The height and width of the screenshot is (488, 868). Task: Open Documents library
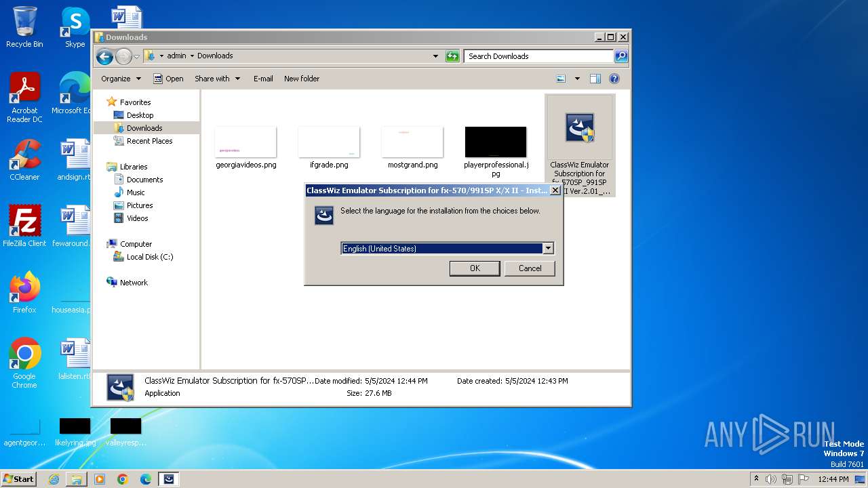[144, 180]
